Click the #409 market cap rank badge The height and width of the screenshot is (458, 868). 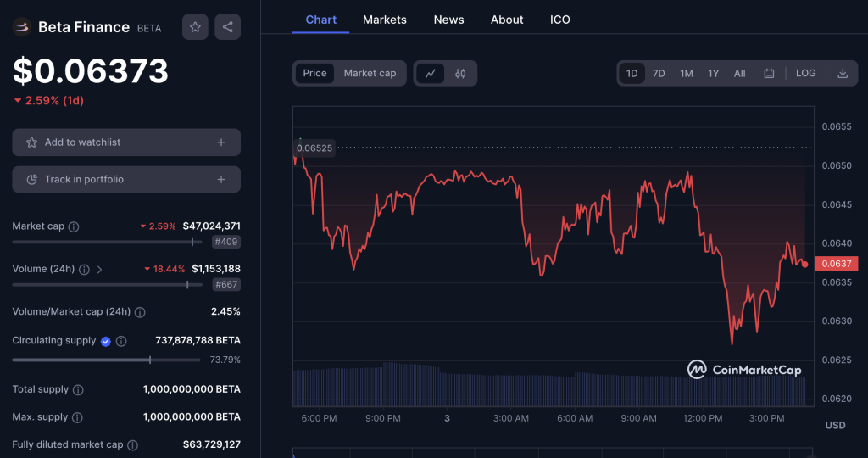pyautogui.click(x=226, y=242)
